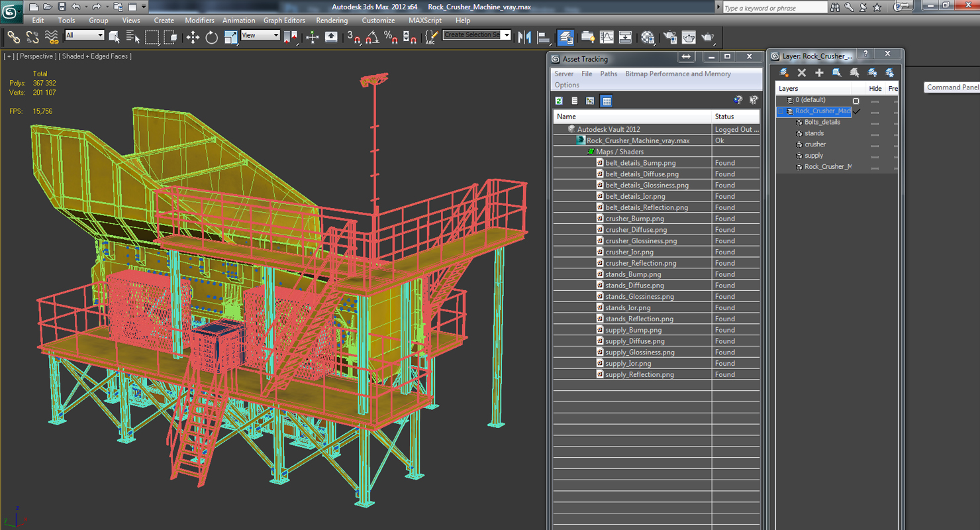
Task: Click Hide column header in Layer dialog
Action: click(875, 88)
